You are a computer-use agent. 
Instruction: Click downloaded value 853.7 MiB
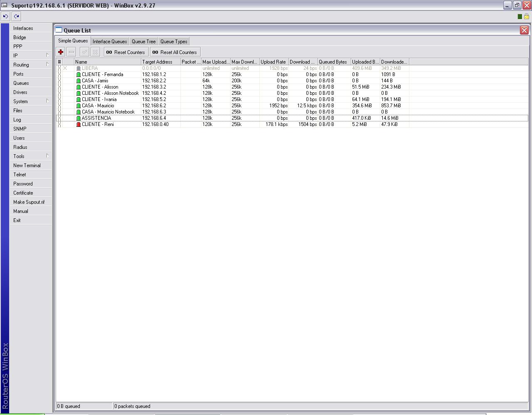pyautogui.click(x=391, y=106)
